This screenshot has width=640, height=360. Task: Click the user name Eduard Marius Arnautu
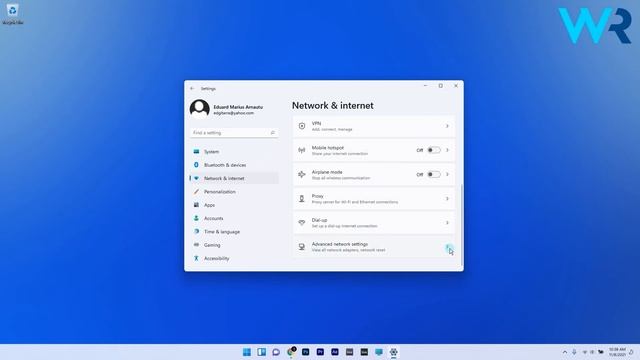(238, 107)
